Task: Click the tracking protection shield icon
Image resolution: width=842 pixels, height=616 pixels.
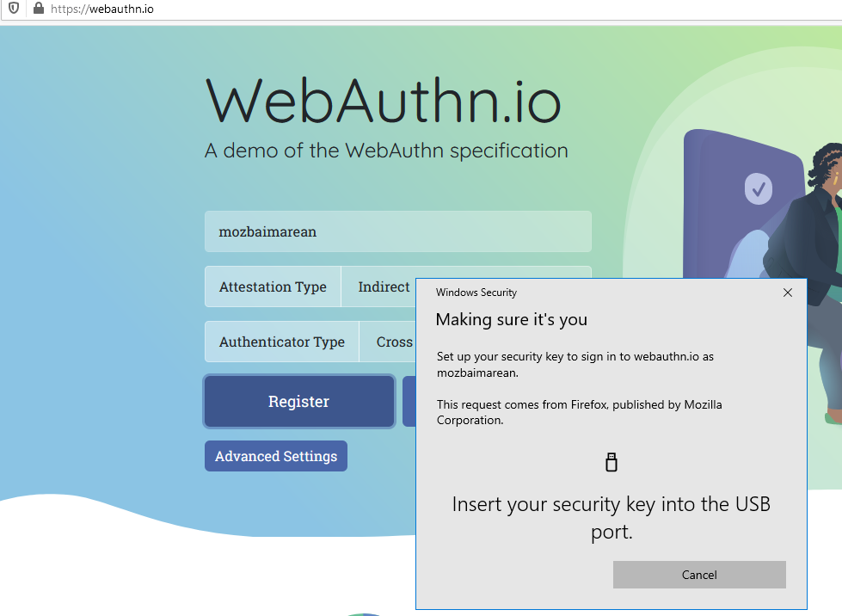Action: tap(11, 10)
